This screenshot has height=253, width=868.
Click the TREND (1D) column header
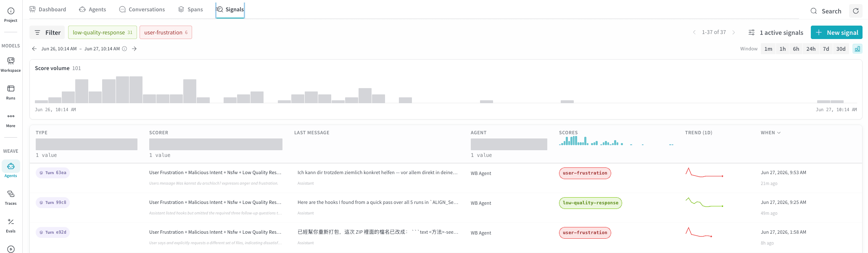tap(698, 133)
